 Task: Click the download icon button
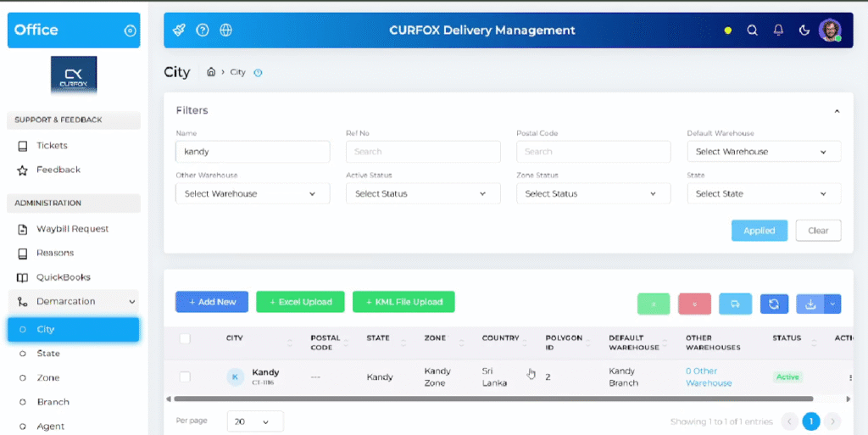810,304
